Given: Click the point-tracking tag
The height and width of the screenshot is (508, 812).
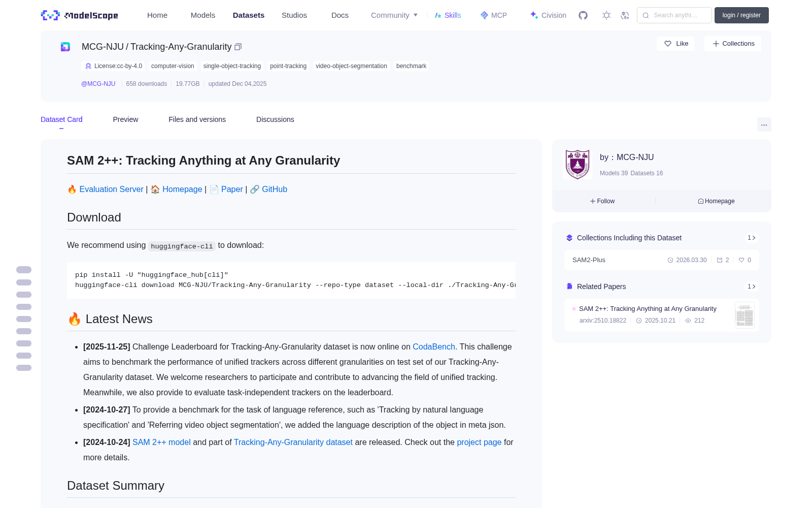Looking at the screenshot, I should click(288, 66).
